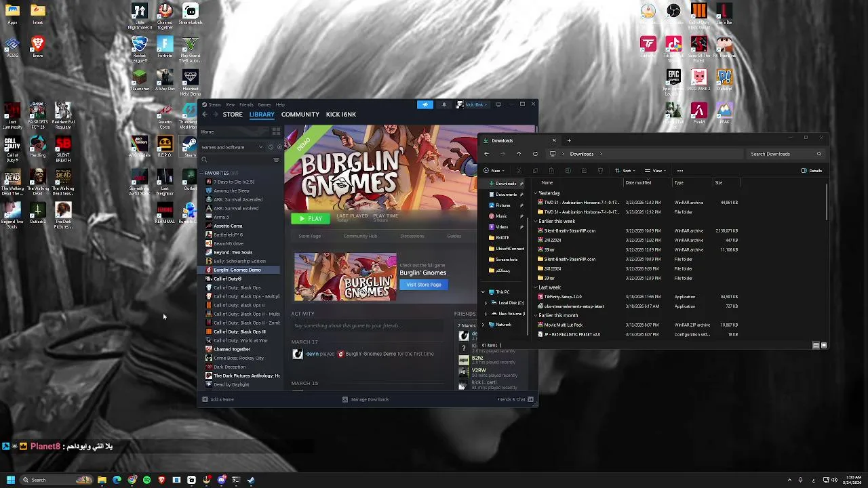Select the Rocket League desktop icon

tap(139, 49)
